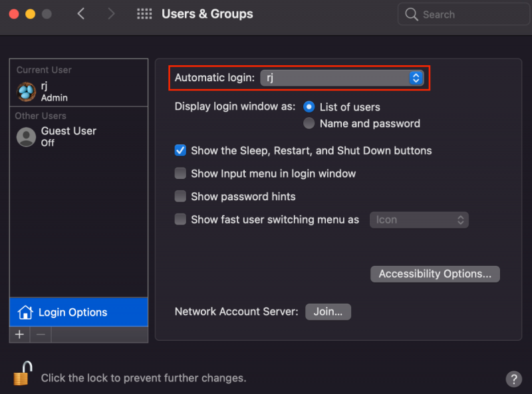
Task: Show all preferences via grid icon
Action: (144, 14)
